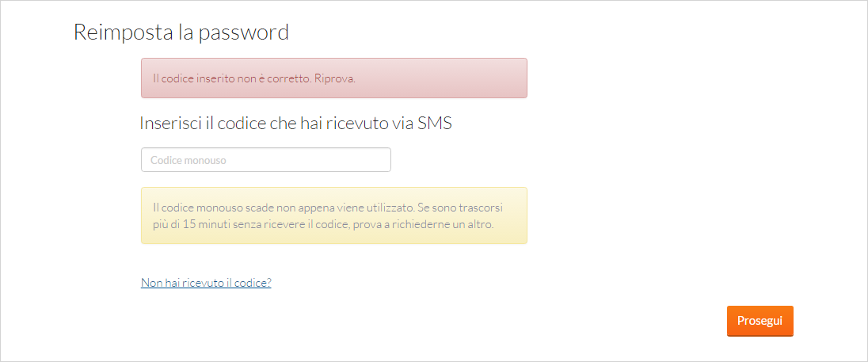868x362 pixels.
Task: Click "15 minuti" text in the yellow notice
Action: tap(198, 226)
